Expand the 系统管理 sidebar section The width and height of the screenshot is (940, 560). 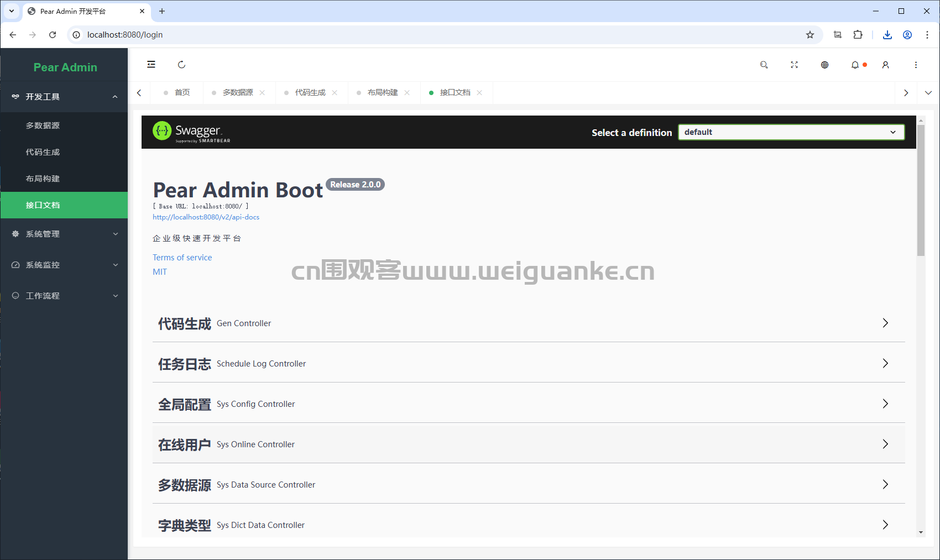64,234
